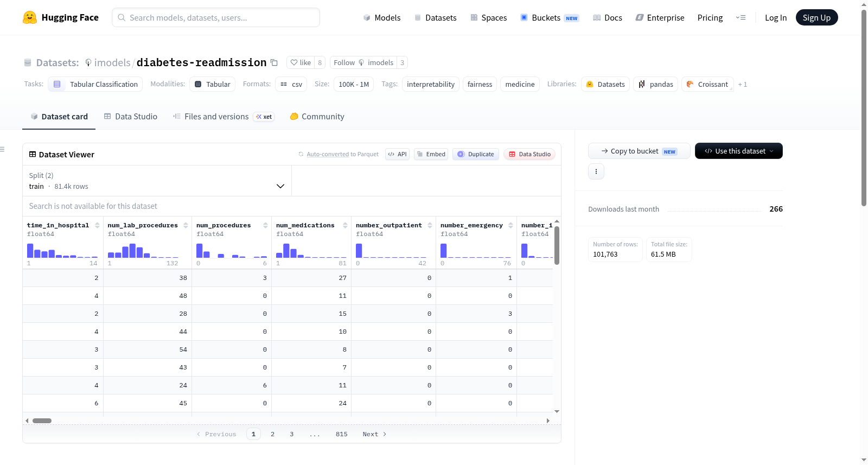Open the extra navigation menu dropdown
This screenshot has width=868, height=465.
741,17
